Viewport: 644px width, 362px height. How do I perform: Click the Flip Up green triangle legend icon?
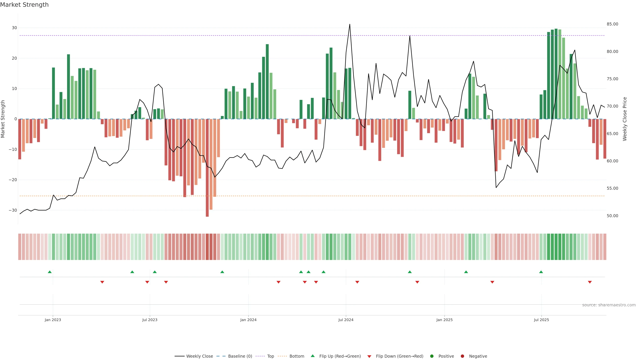click(312, 356)
